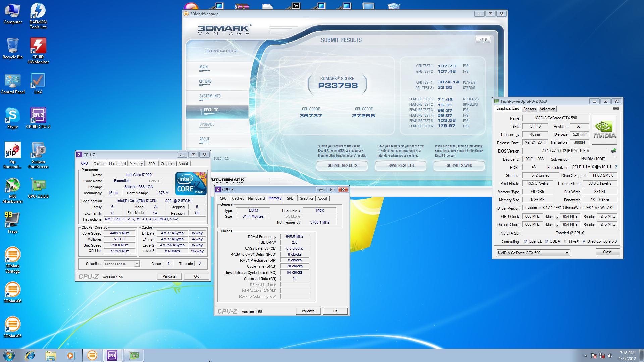Viewport: 644px width, 362px height.
Task: Open MSI Afterburner desktop shortcut
Action: coord(12,185)
